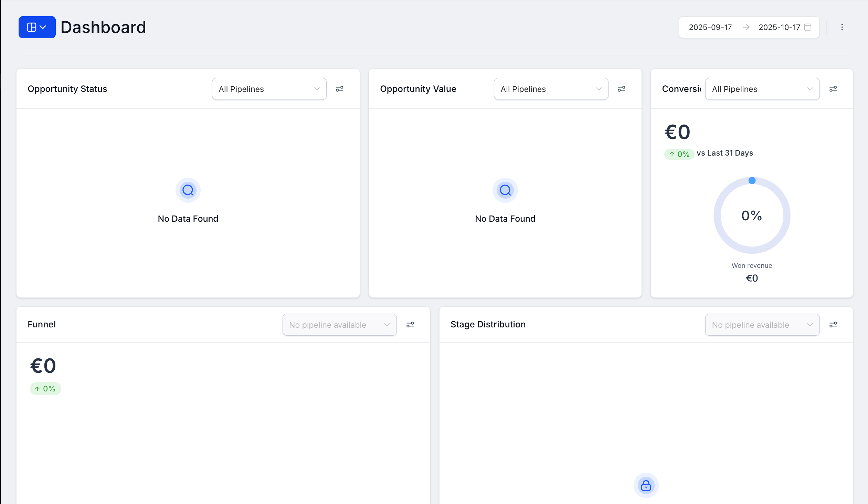The image size is (868, 504).
Task: Select the end date 2025-10-17
Action: [780, 27]
